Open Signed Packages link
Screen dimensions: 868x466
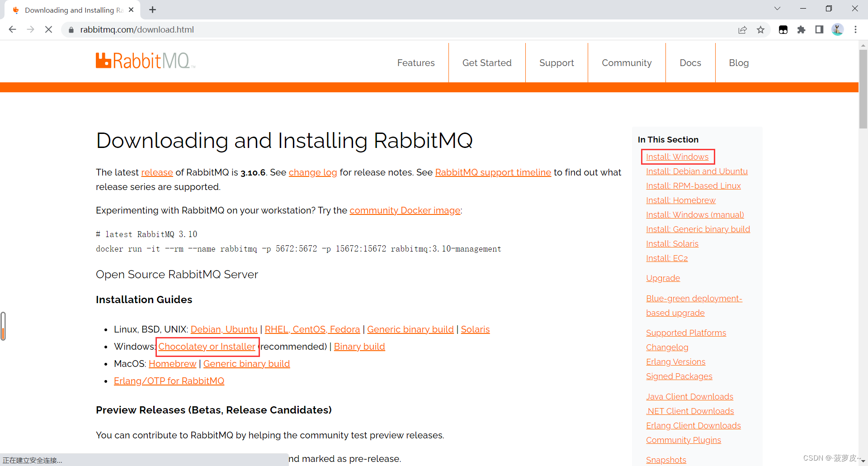click(679, 376)
